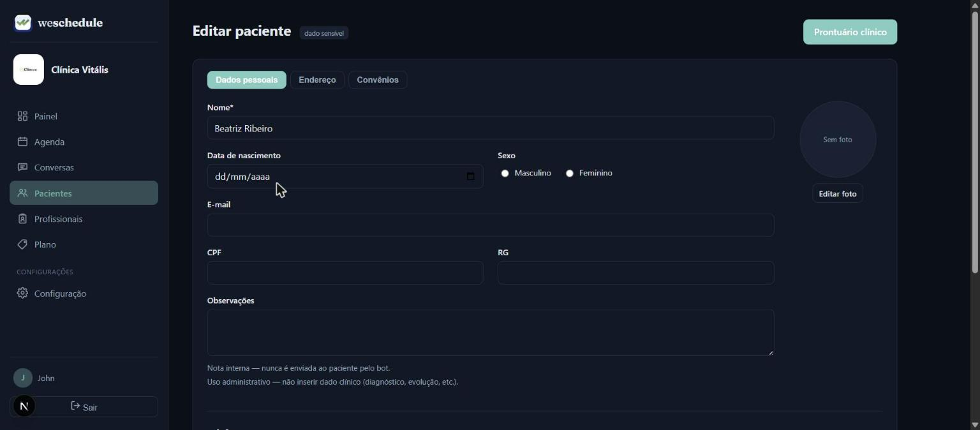Open the Conversas chat icon
The width and height of the screenshot is (980, 430).
(22, 167)
